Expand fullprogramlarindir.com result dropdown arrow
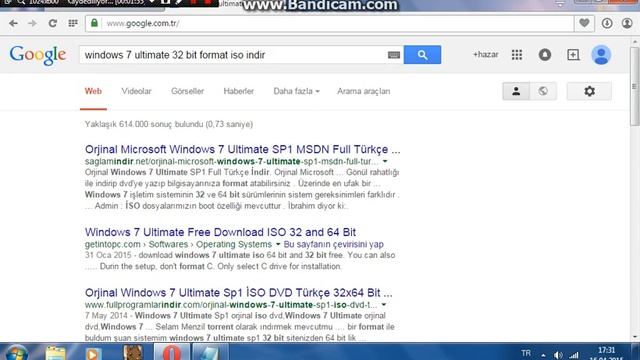Viewport: 640px width, 360px height. click(384, 305)
